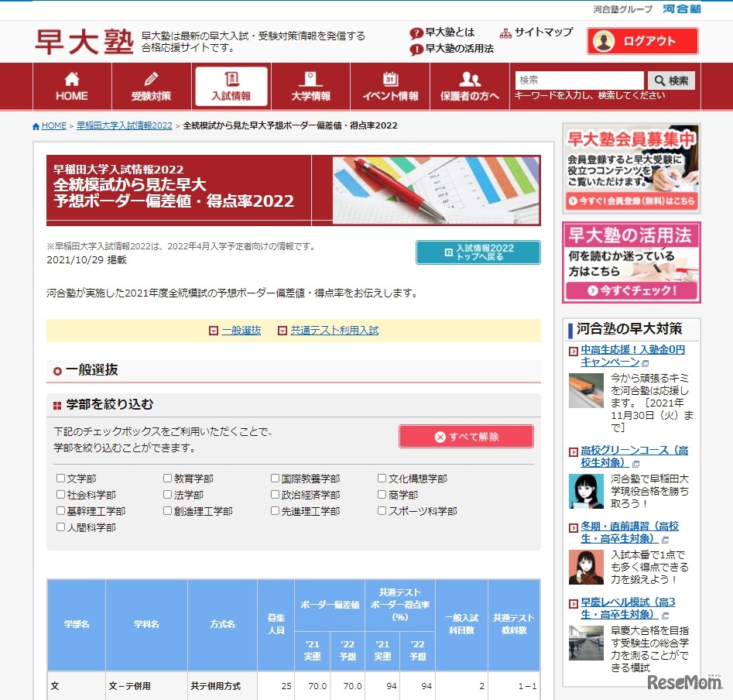
Task: Click the HOME house icon in navigation
Action: pyautogui.click(x=71, y=77)
